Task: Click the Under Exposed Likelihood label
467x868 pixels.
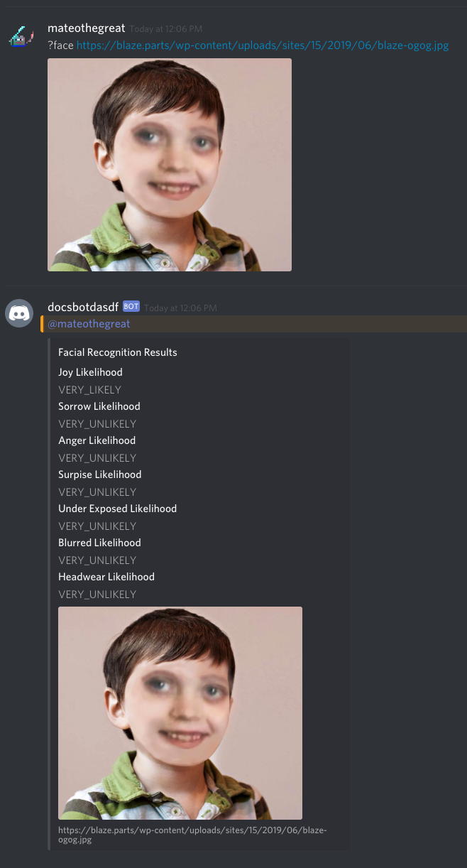Action: [117, 509]
